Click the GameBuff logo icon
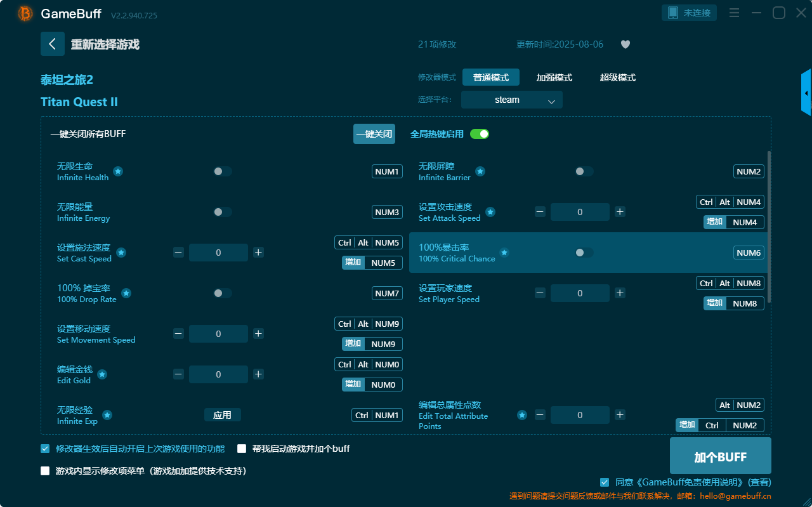This screenshot has height=507, width=812. tap(25, 13)
